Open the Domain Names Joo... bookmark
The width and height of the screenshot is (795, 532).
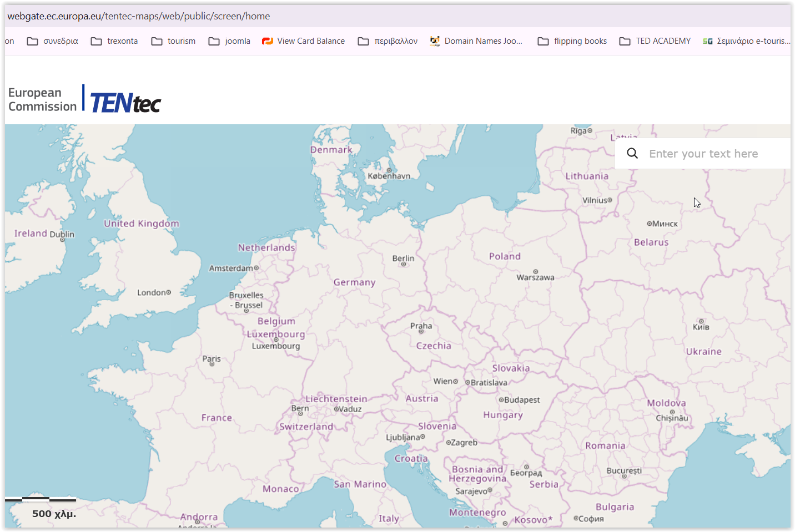[x=476, y=41]
